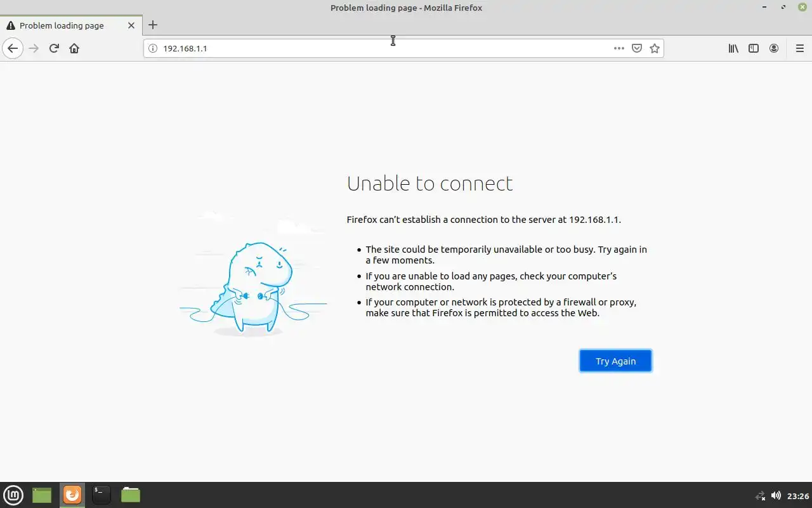Open the Files manager from taskbar

tap(131, 495)
